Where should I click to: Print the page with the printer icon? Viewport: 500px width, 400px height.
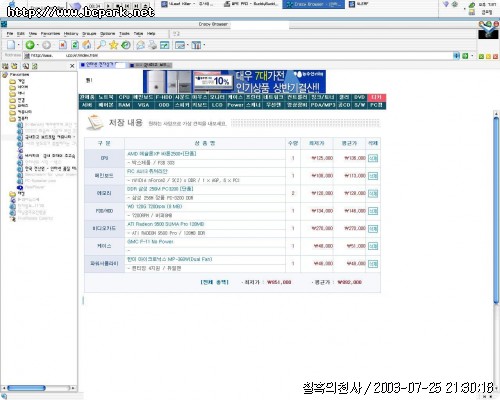[152, 45]
